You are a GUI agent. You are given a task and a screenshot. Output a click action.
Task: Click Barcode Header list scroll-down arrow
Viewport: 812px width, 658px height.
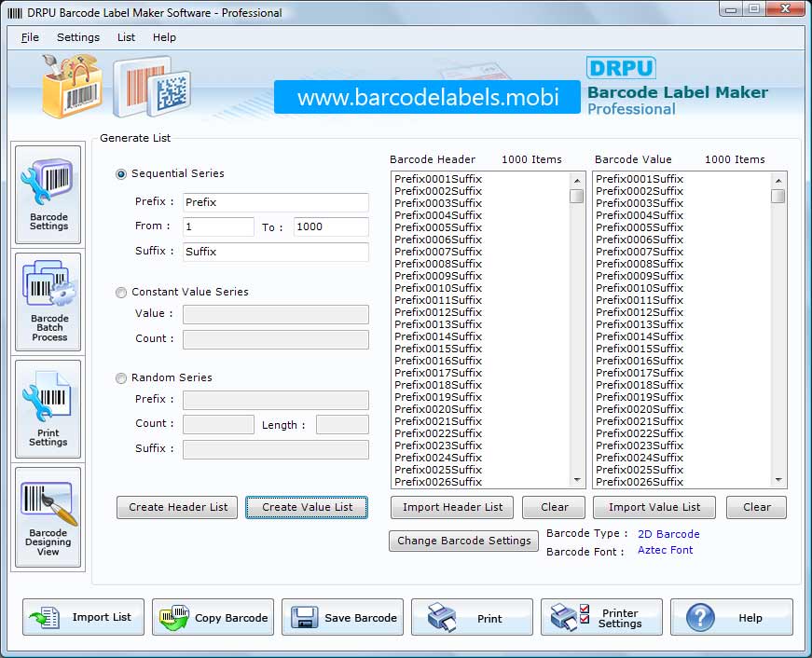576,480
